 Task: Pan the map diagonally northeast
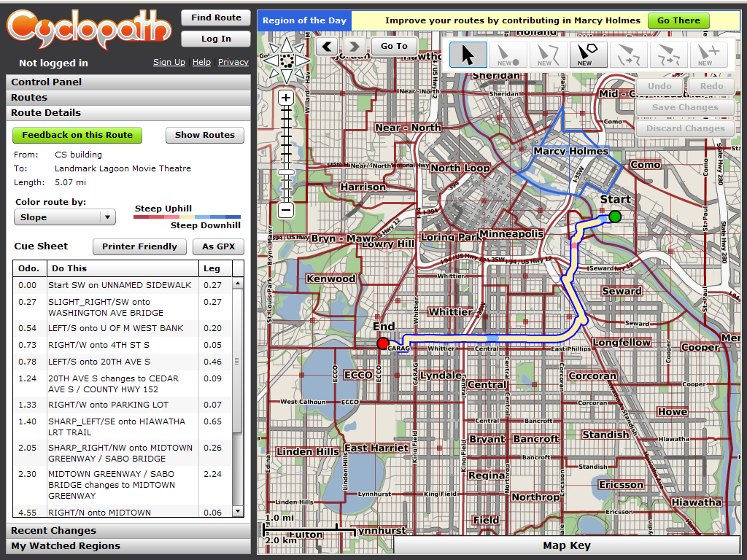pos(299,49)
